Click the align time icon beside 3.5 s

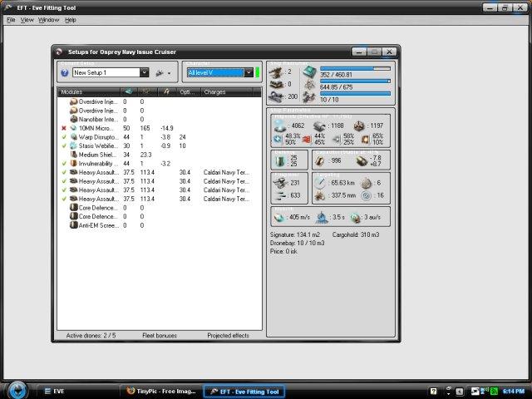(x=322, y=218)
